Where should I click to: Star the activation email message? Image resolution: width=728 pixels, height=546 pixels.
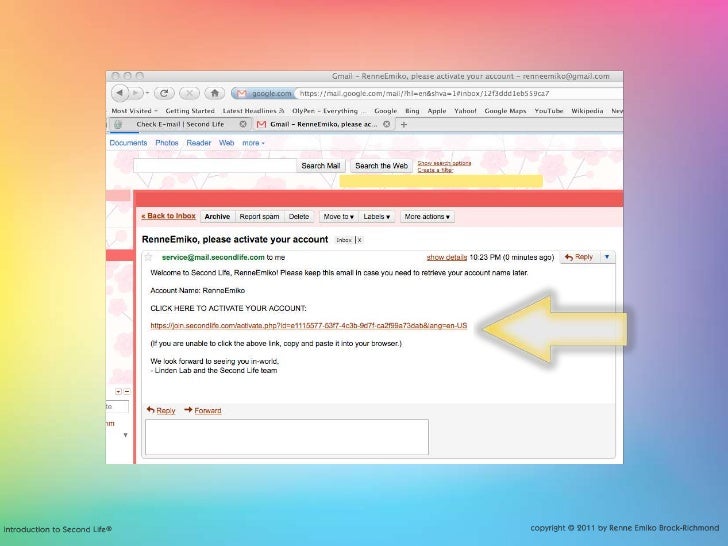click(x=148, y=257)
